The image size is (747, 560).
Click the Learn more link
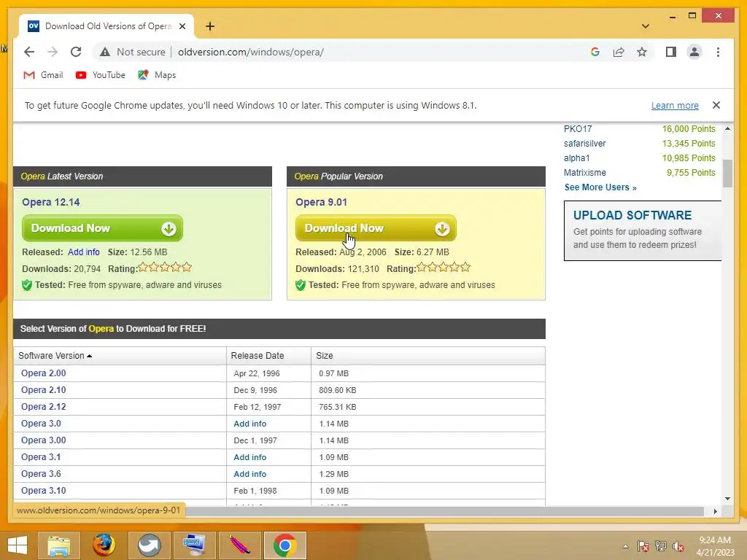tap(675, 105)
